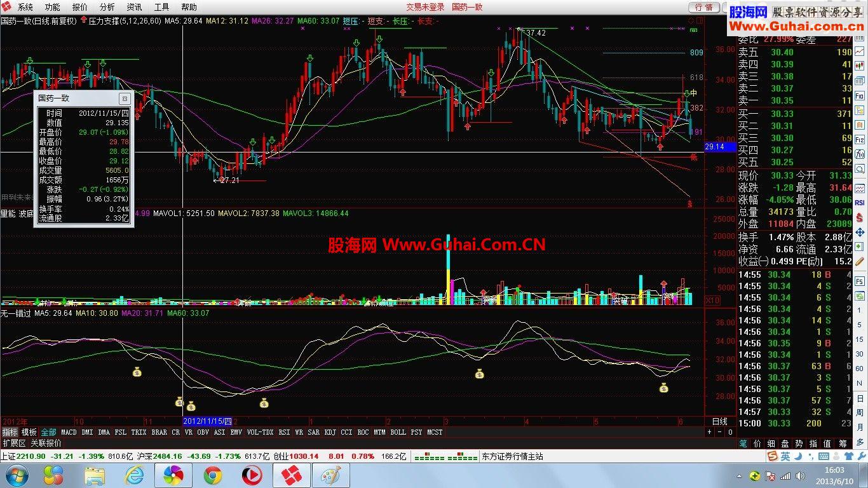
Task: Click the 2012/11/15/四 date marker
Action: pyautogui.click(x=207, y=421)
